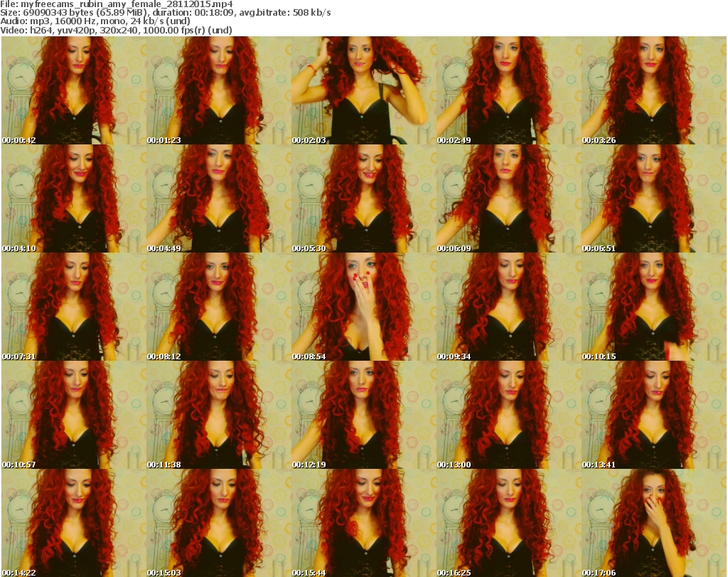Select the thumbnail at 00:05:30
The width and height of the screenshot is (728, 577).
[364, 198]
